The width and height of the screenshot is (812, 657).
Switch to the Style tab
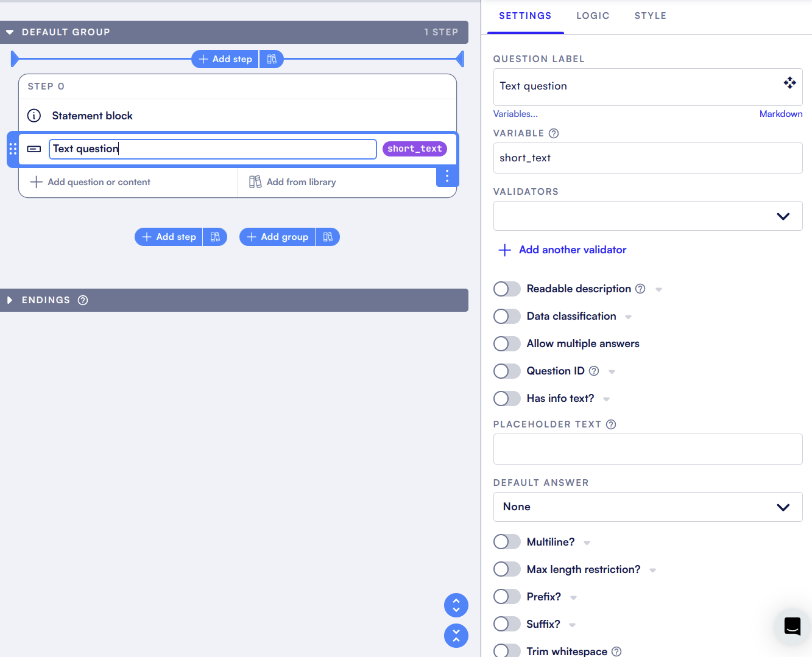coord(650,16)
